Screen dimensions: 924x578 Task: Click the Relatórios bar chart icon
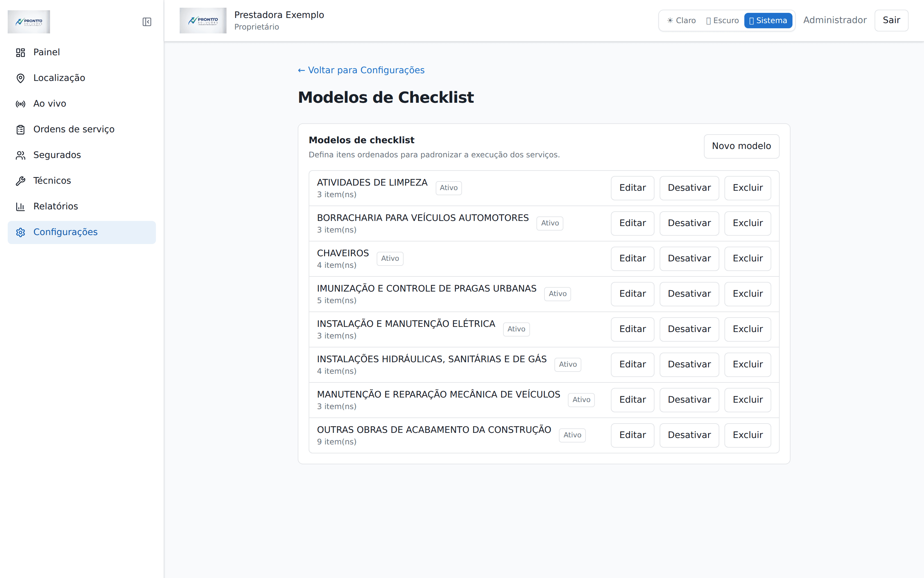click(x=21, y=206)
